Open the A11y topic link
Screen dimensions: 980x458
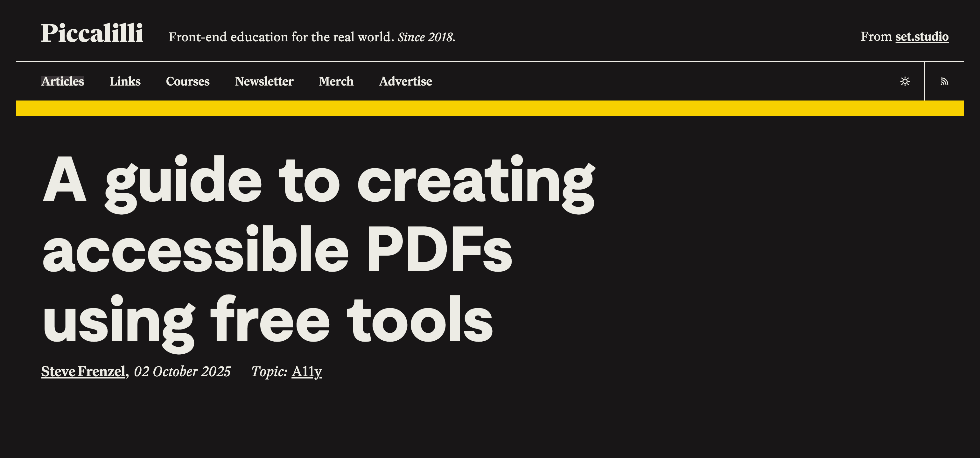[x=306, y=371]
